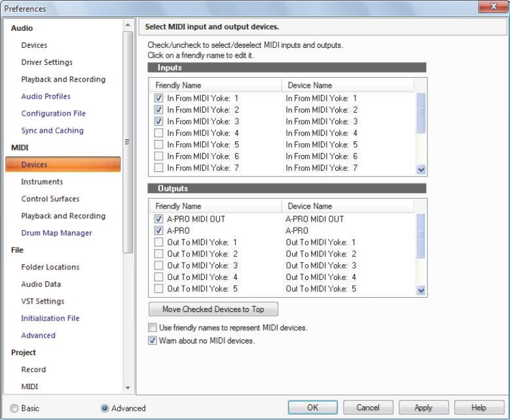
Task: Enable Out To MIDI Yoke: 4 output
Action: pos(158,277)
